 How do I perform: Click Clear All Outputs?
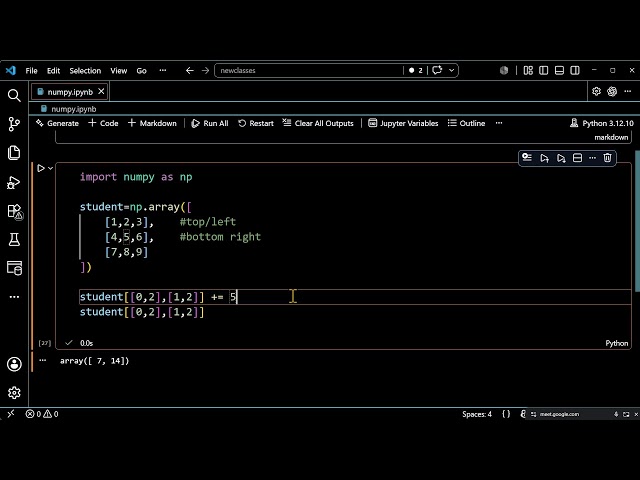pos(318,123)
